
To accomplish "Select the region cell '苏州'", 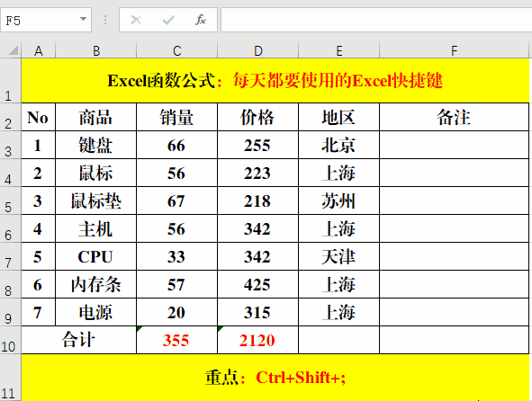I will 338,200.
